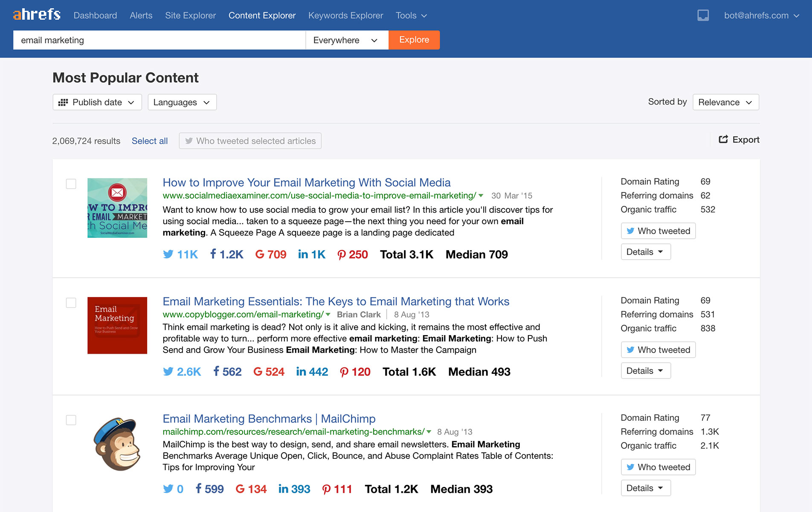Click Facebook share count 599
Viewport: 812px width, 512px height.
[209, 489]
